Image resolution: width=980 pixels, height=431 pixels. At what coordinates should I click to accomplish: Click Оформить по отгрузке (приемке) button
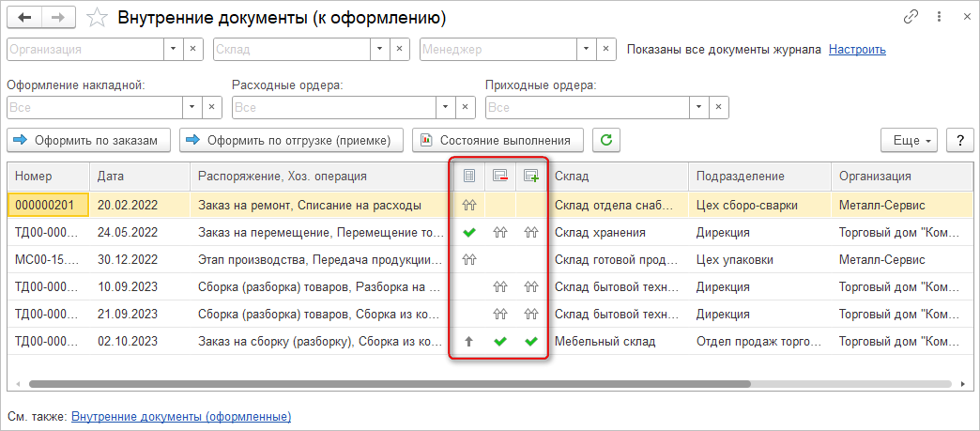coord(293,140)
